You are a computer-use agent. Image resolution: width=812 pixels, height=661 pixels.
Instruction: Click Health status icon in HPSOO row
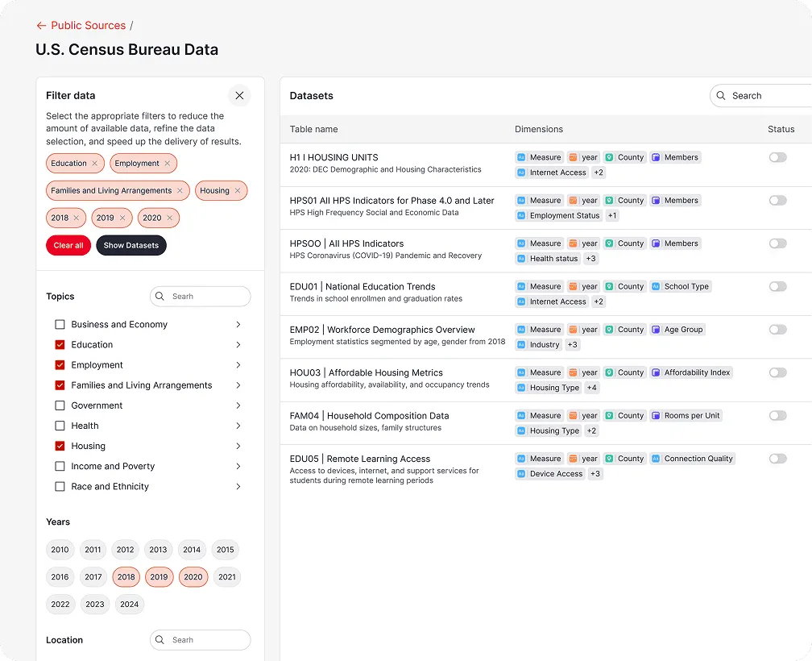pyautogui.click(x=521, y=259)
